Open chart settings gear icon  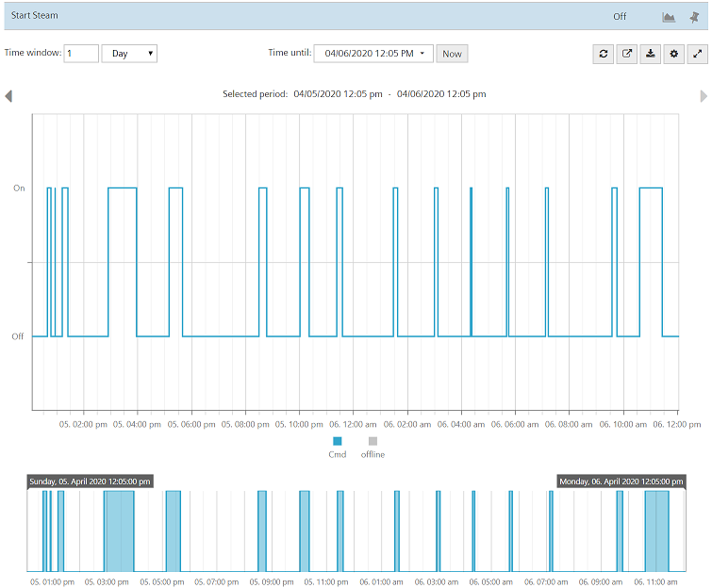click(x=673, y=55)
